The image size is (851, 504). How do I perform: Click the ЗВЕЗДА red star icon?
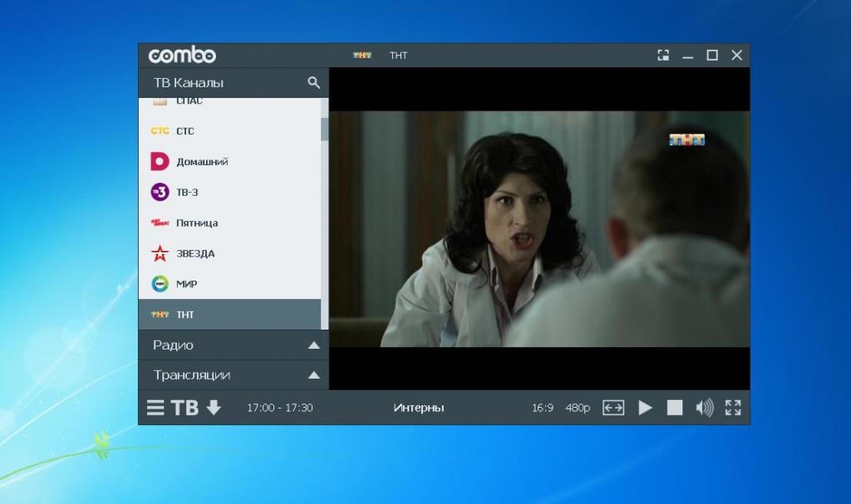(x=160, y=252)
